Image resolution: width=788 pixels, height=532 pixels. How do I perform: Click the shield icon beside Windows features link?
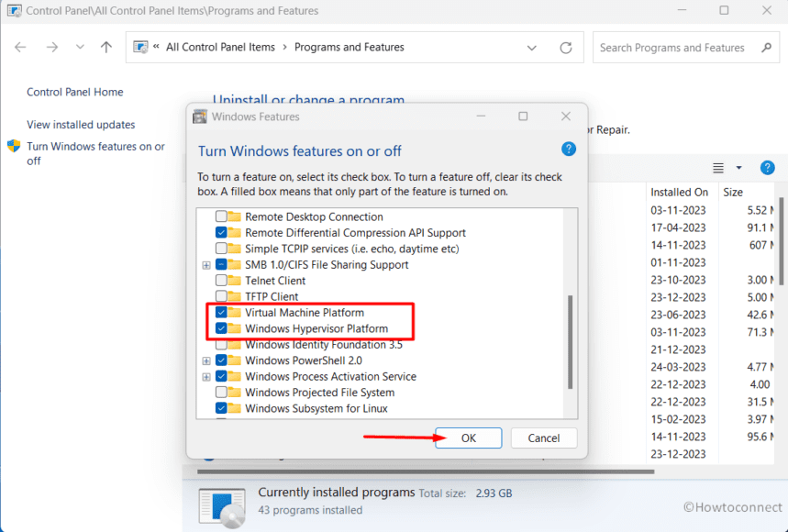(x=14, y=146)
